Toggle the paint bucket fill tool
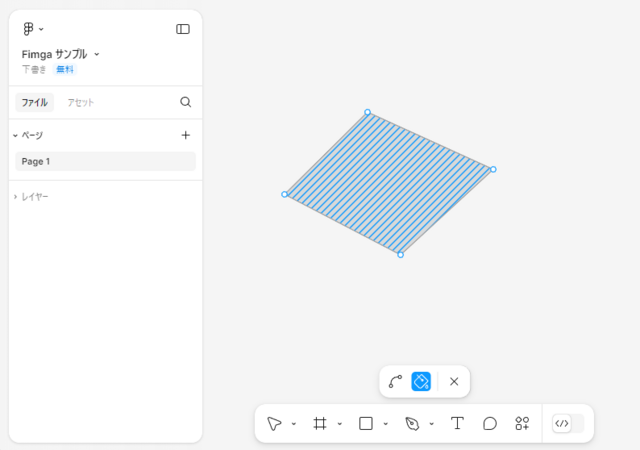This screenshot has height=450, width=640. [421, 381]
